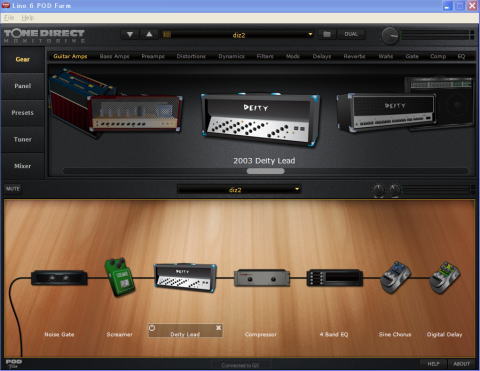Adjust the ToneDirect monitoring volume knob

390,36
